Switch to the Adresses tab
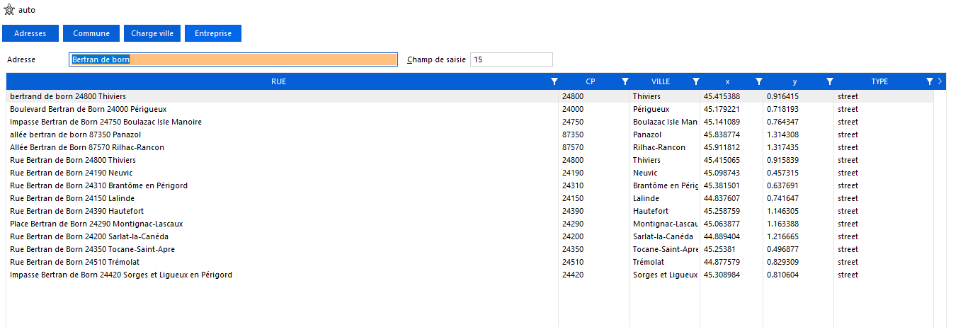This screenshot has height=327, width=980. (x=30, y=33)
